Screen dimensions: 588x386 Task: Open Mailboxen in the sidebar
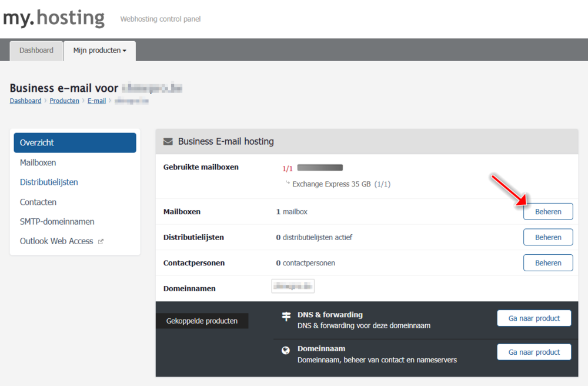tap(38, 162)
